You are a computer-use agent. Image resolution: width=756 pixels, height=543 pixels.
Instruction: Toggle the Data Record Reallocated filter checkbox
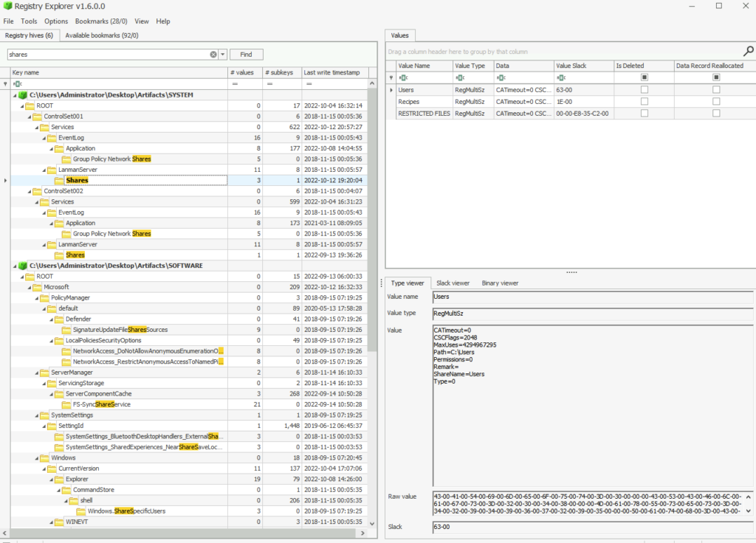[716, 77]
